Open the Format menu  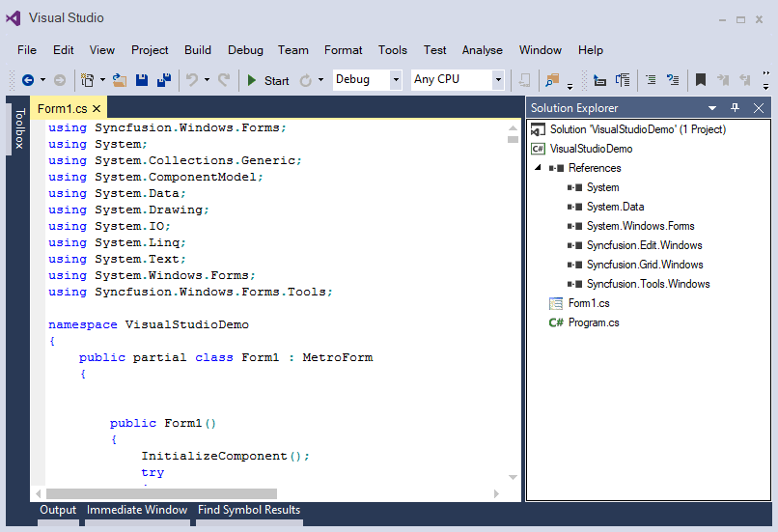point(344,50)
